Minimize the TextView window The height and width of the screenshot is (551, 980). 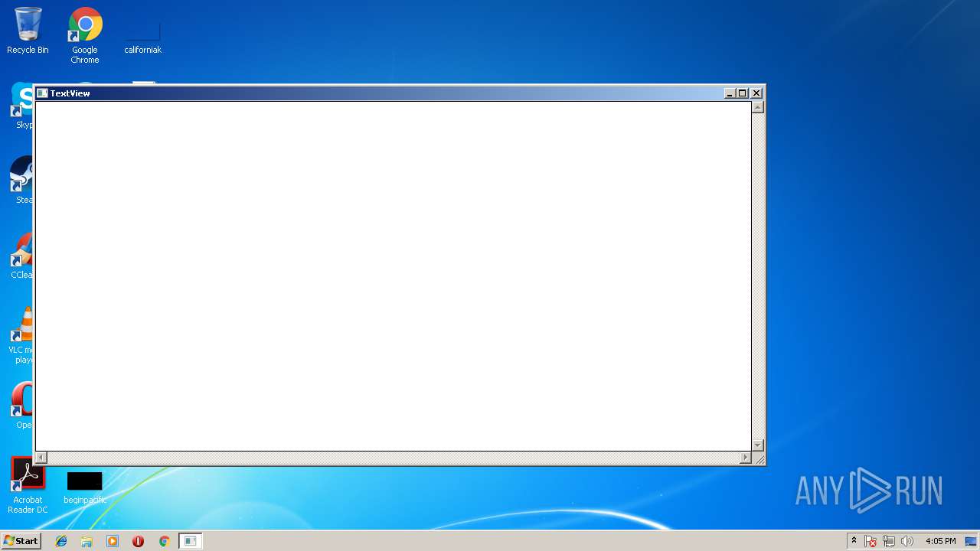[x=730, y=93]
